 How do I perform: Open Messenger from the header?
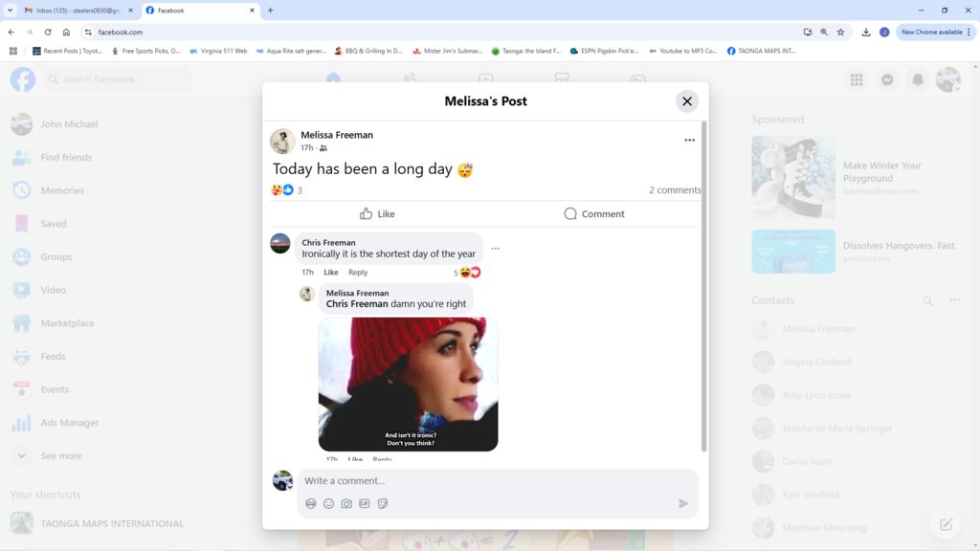click(x=887, y=79)
